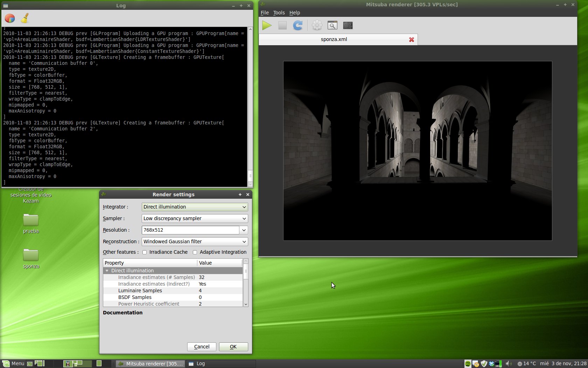Refresh the scene with the blue reload icon
The width and height of the screenshot is (588, 368).
(298, 25)
